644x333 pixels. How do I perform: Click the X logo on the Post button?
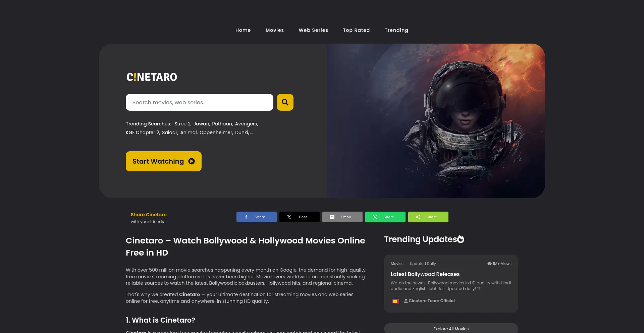point(289,217)
